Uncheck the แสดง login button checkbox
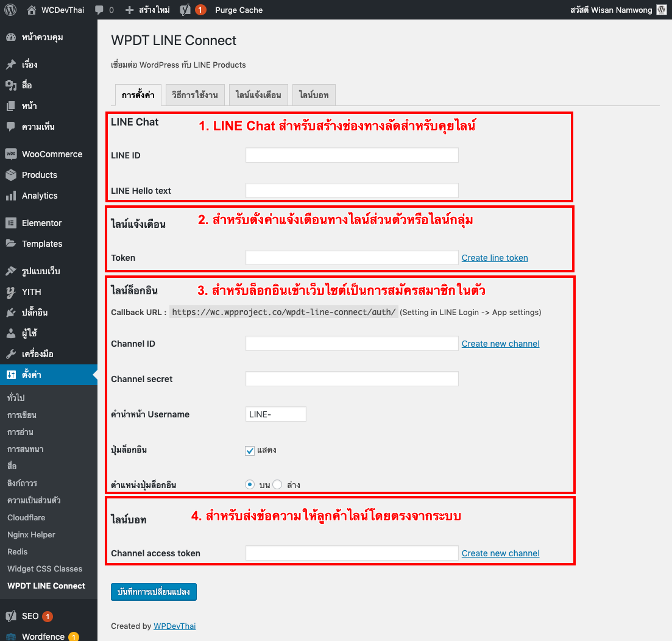The height and width of the screenshot is (641, 672). [250, 451]
